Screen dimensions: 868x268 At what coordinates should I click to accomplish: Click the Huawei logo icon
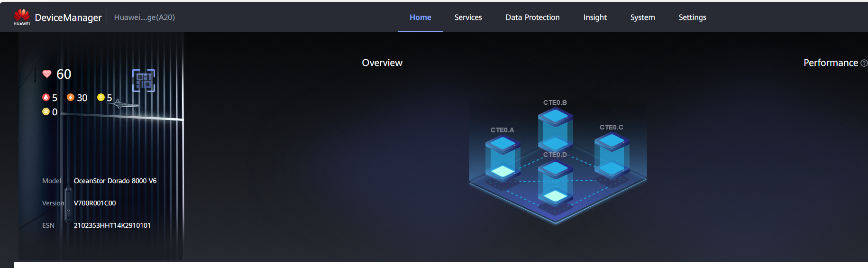(22, 17)
